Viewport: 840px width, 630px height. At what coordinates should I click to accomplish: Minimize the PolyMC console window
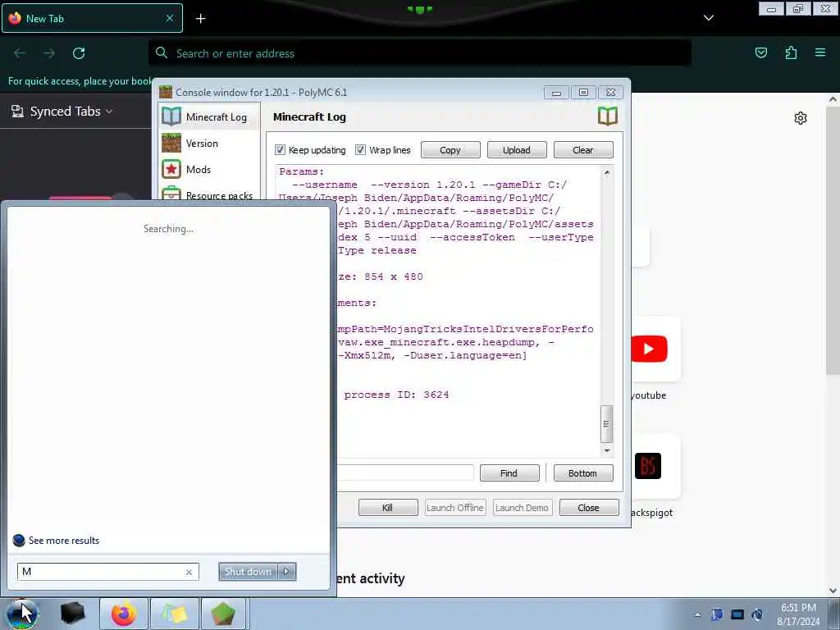pyautogui.click(x=556, y=93)
